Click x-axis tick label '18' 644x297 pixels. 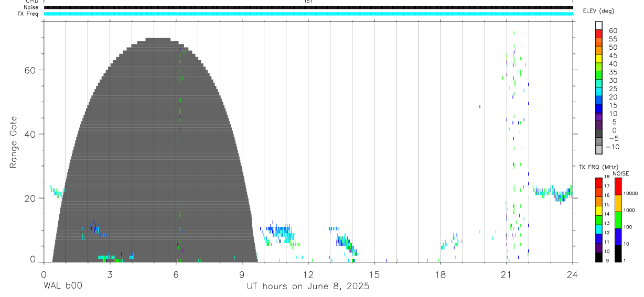(x=440, y=274)
